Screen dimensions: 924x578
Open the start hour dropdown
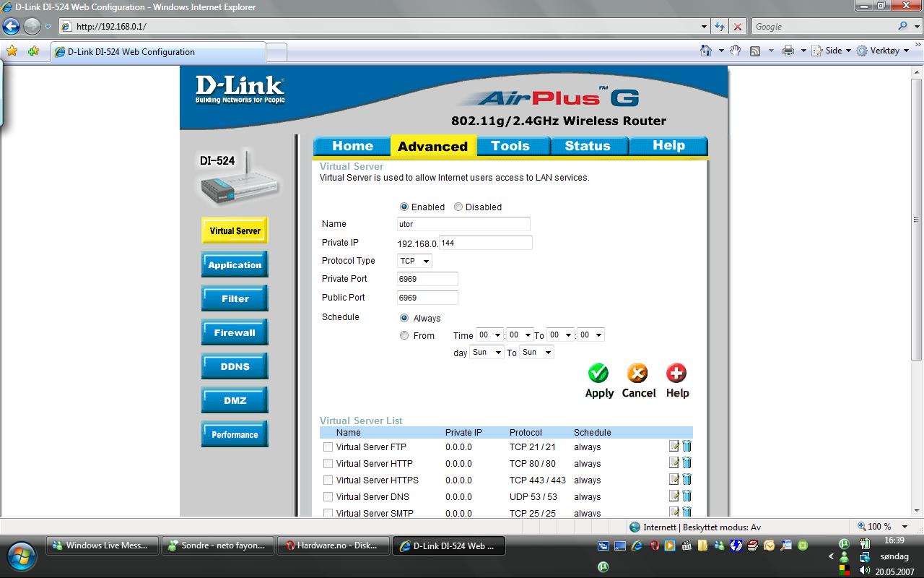(x=489, y=335)
